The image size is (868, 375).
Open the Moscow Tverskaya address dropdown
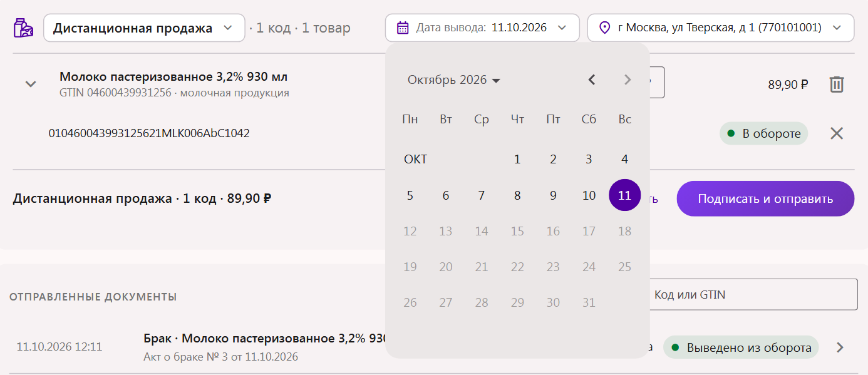pos(721,28)
